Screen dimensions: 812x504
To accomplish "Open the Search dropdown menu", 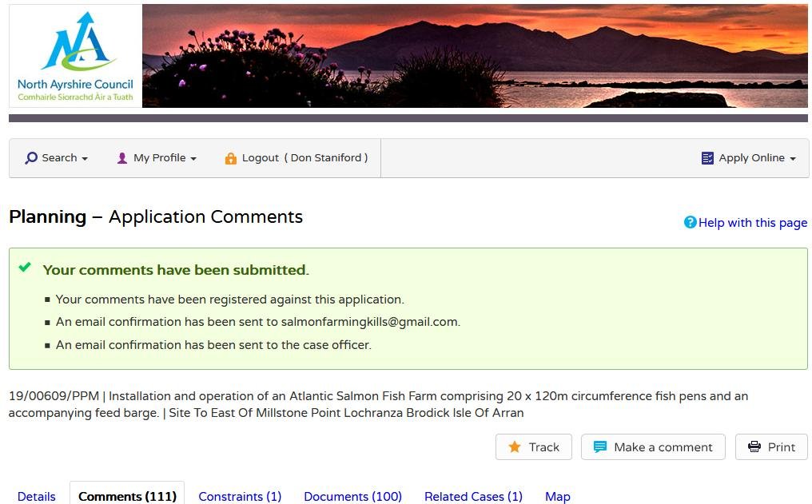I will pos(56,157).
